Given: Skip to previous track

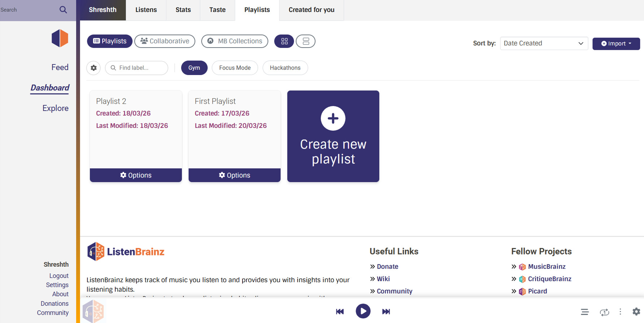Looking at the screenshot, I should point(339,311).
